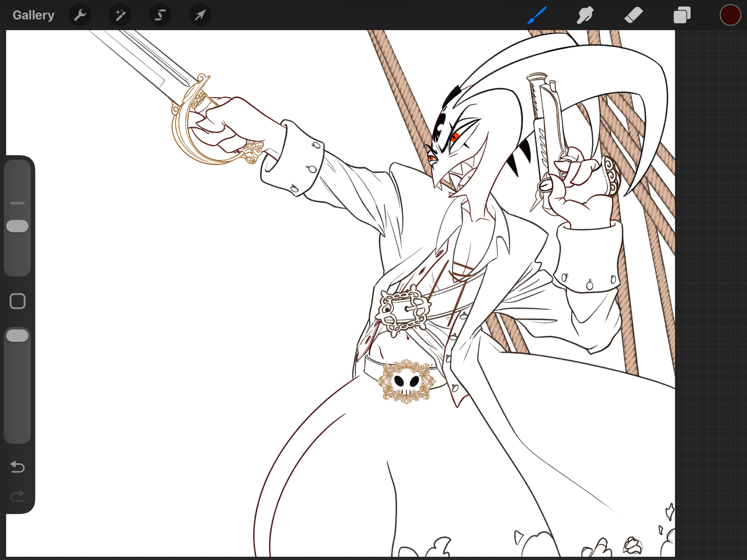This screenshot has width=747, height=560.
Task: Select the Brush paint tool
Action: click(537, 15)
